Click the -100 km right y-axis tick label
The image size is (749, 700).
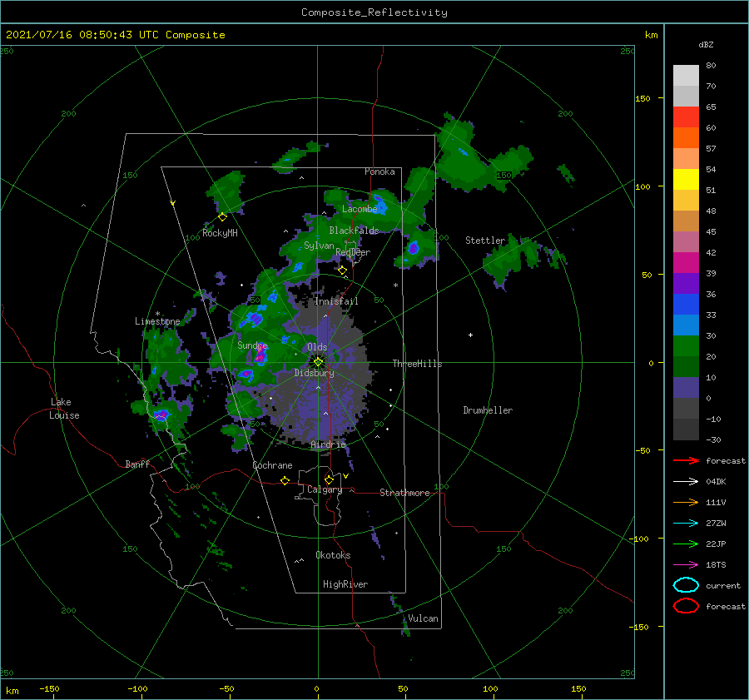tap(640, 539)
